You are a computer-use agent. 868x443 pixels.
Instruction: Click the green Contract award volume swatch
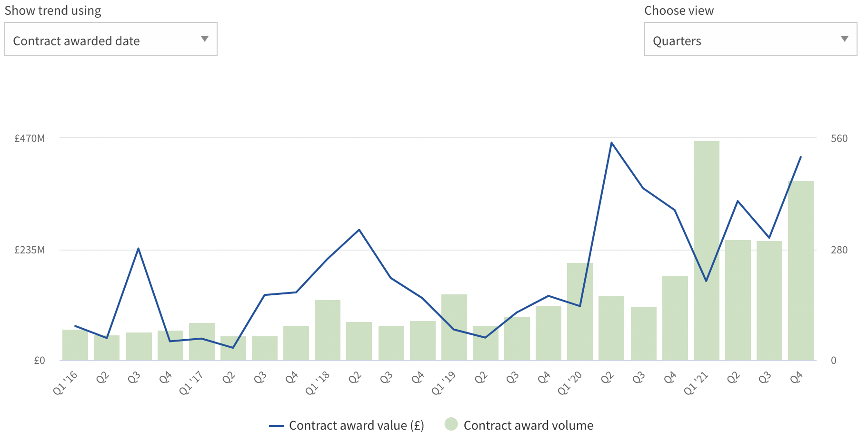click(x=451, y=424)
